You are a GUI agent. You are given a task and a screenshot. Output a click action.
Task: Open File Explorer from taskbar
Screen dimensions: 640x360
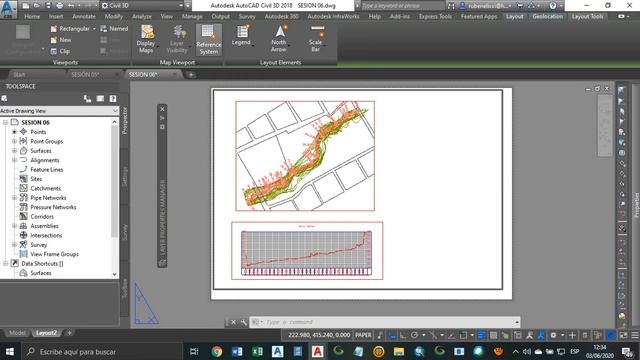pos(399,351)
